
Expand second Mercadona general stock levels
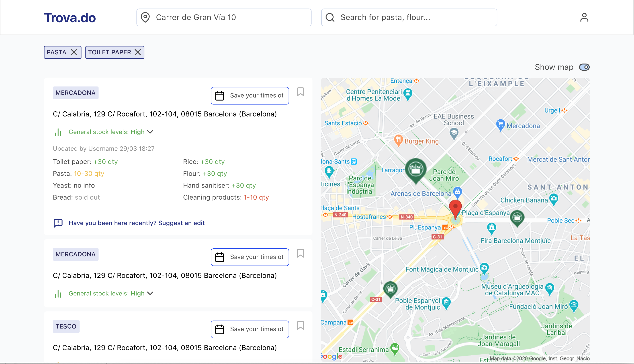pyautogui.click(x=150, y=293)
